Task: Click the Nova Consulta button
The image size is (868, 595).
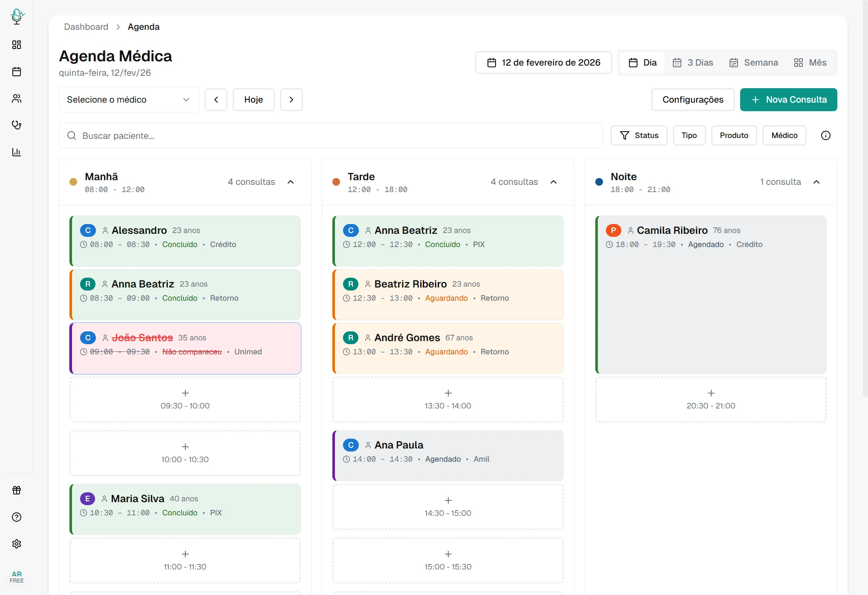Action: tap(788, 100)
